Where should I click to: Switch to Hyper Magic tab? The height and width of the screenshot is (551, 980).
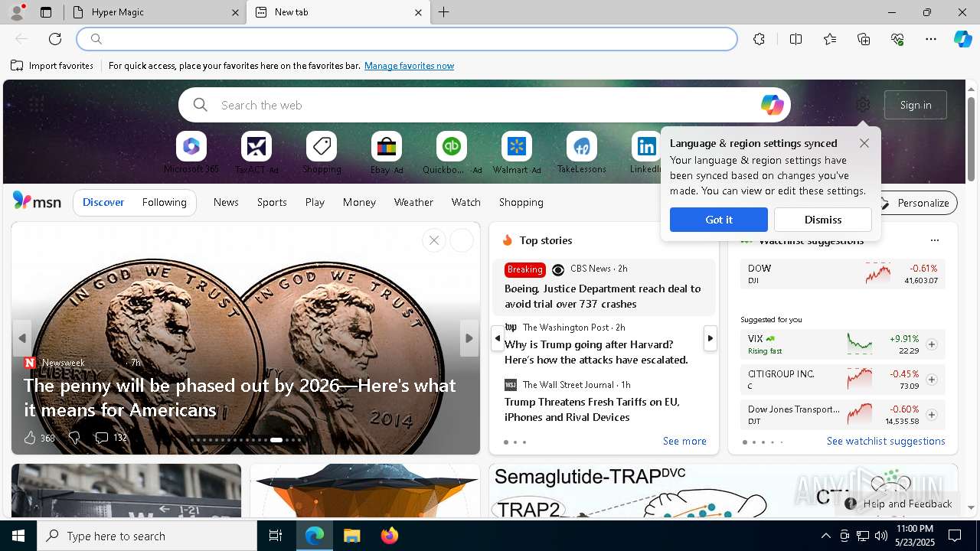pyautogui.click(x=155, y=12)
